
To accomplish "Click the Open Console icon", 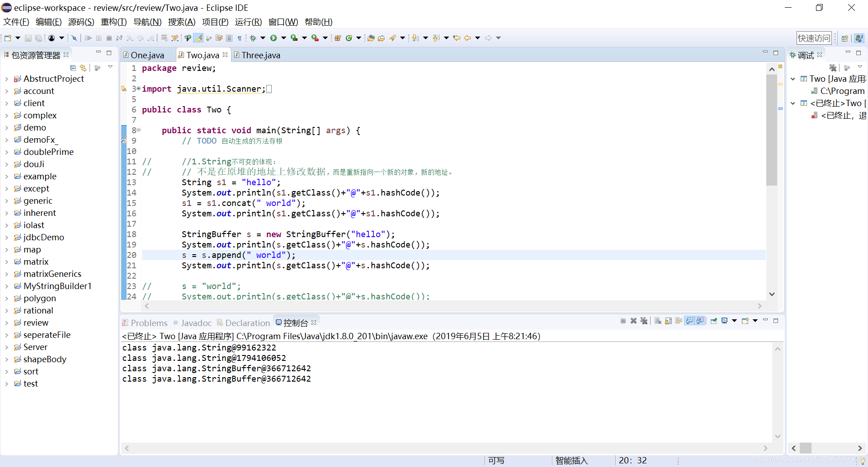I will [745, 321].
